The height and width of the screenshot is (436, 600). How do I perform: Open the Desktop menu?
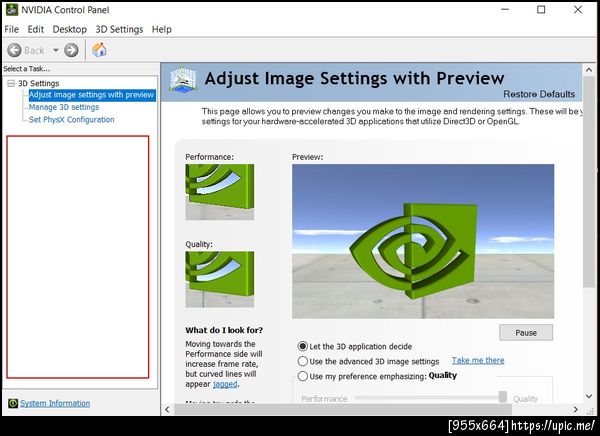(x=70, y=29)
